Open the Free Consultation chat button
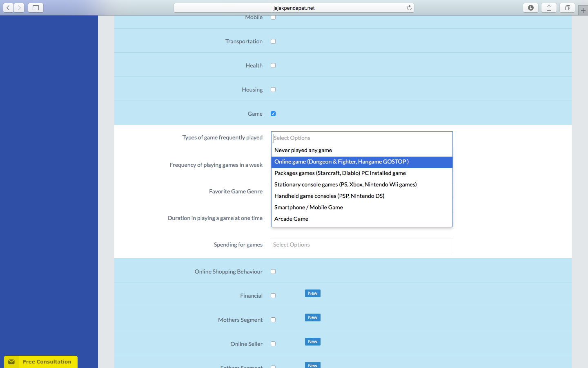 point(41,362)
